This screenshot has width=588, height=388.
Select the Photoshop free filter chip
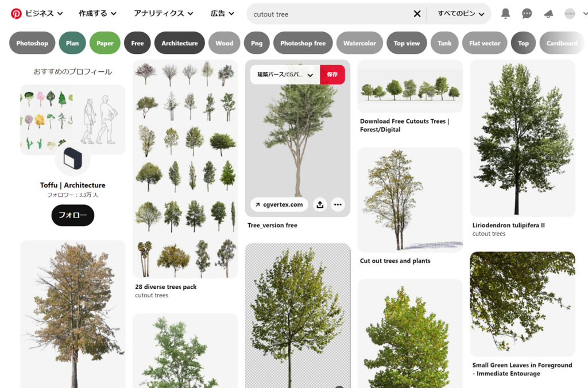coord(303,43)
